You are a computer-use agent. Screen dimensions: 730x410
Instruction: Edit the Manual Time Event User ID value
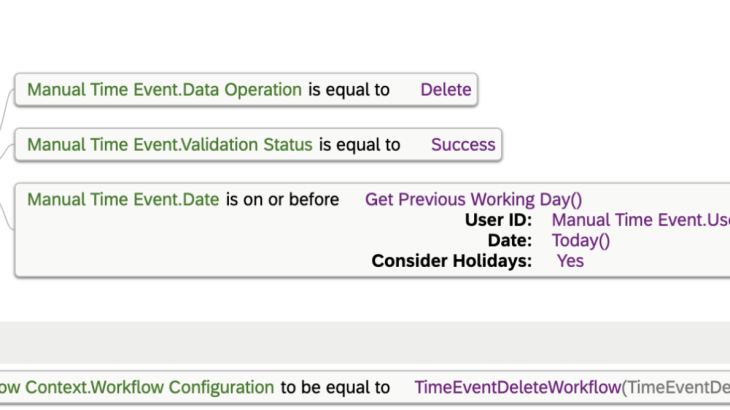[640, 220]
